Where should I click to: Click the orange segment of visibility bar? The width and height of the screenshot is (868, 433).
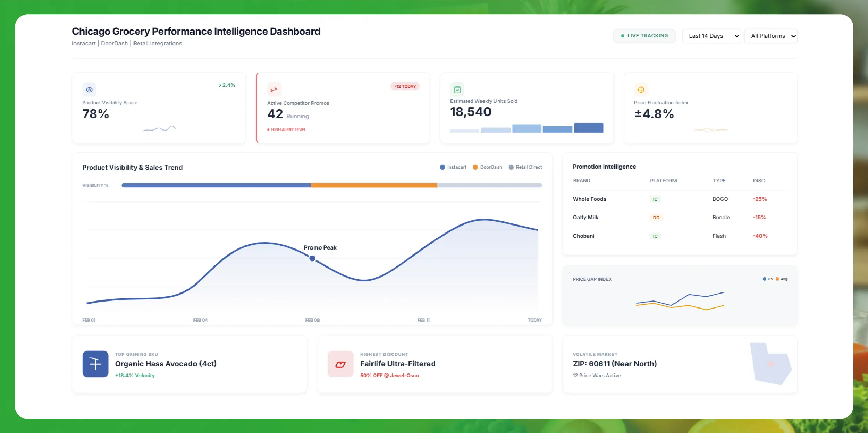tap(373, 185)
